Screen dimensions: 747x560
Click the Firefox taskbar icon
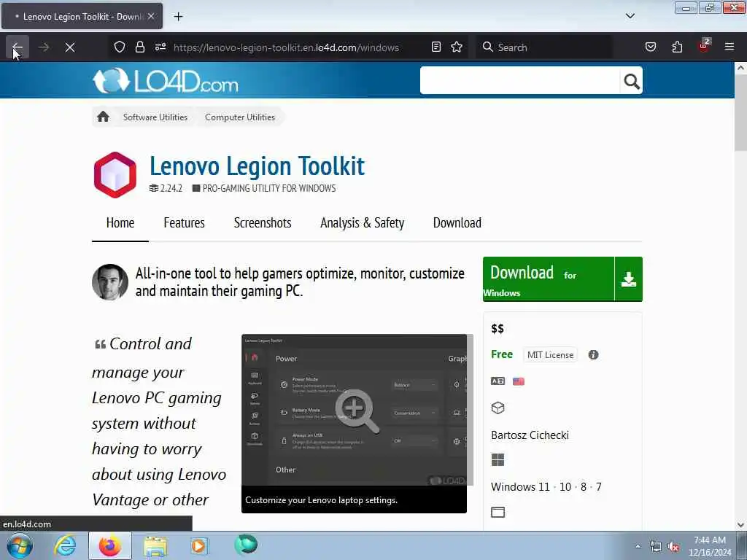(x=109, y=546)
